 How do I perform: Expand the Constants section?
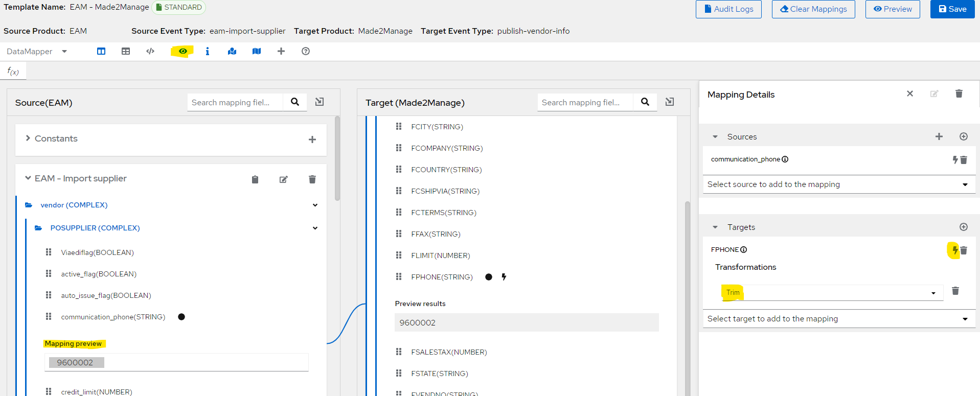(28, 138)
